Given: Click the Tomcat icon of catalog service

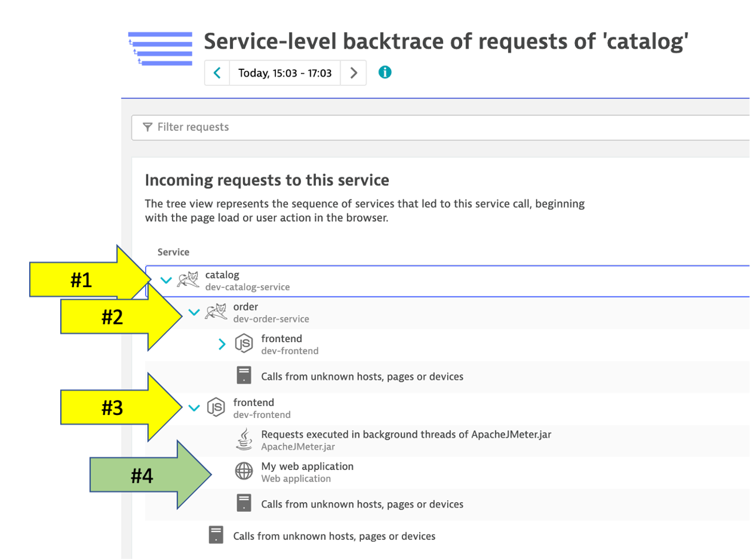Looking at the screenshot, I should point(188,280).
